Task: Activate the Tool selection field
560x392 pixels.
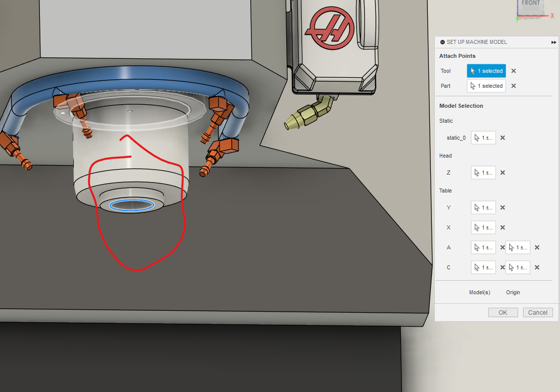Action: (486, 70)
